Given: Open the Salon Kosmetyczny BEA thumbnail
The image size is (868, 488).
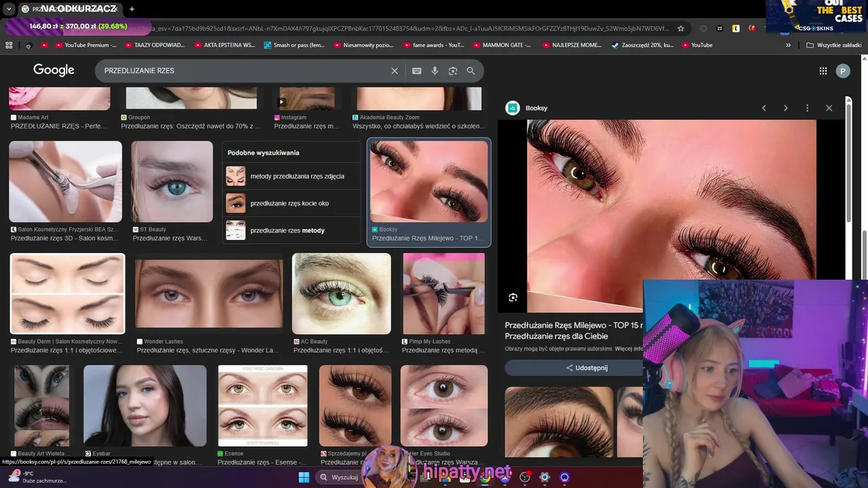Looking at the screenshot, I should click(65, 182).
